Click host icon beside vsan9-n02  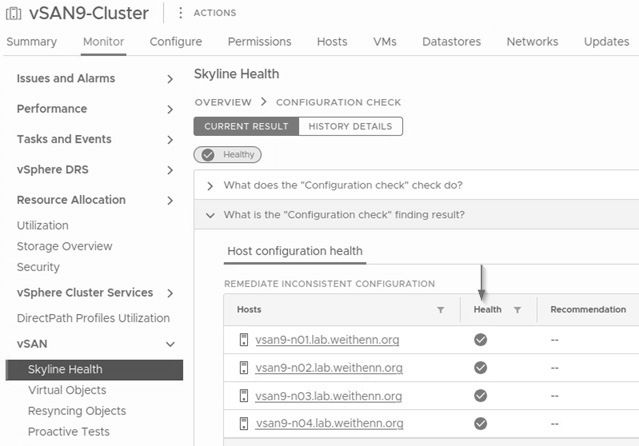click(x=244, y=368)
